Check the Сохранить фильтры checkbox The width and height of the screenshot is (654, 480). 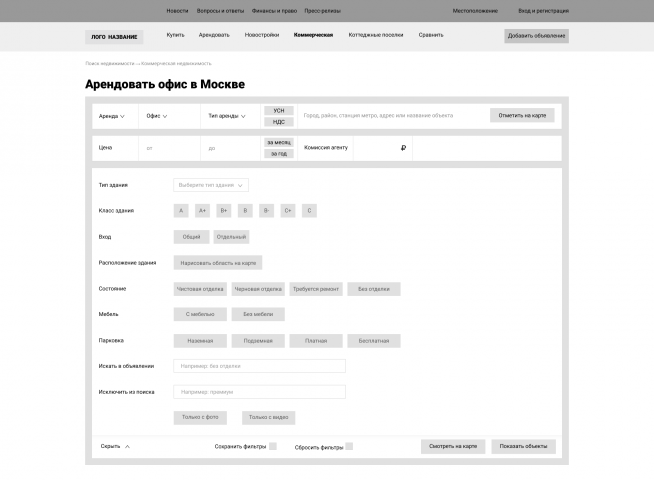[x=273, y=446]
